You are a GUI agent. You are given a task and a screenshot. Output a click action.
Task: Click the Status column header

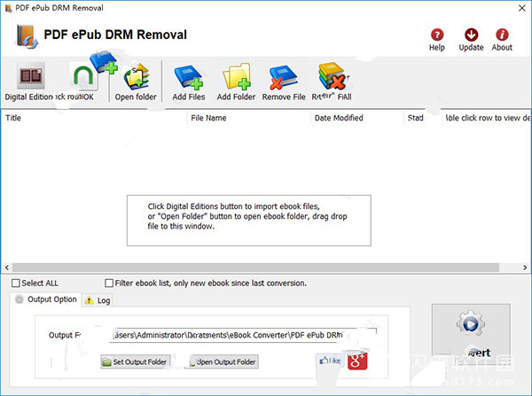click(422, 118)
